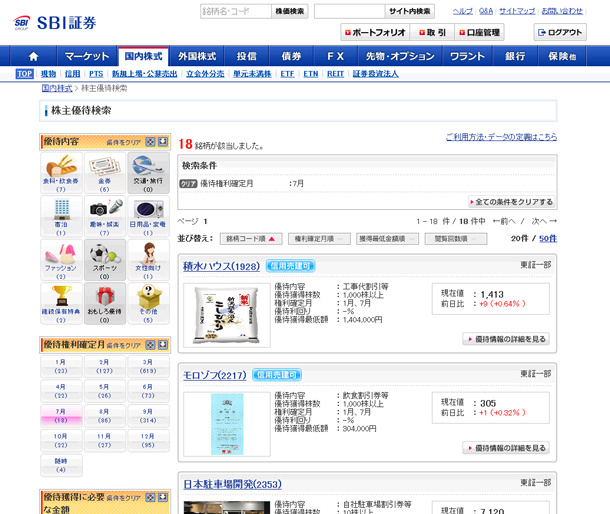Select the lodging (宿泊) building icon

(x=61, y=216)
